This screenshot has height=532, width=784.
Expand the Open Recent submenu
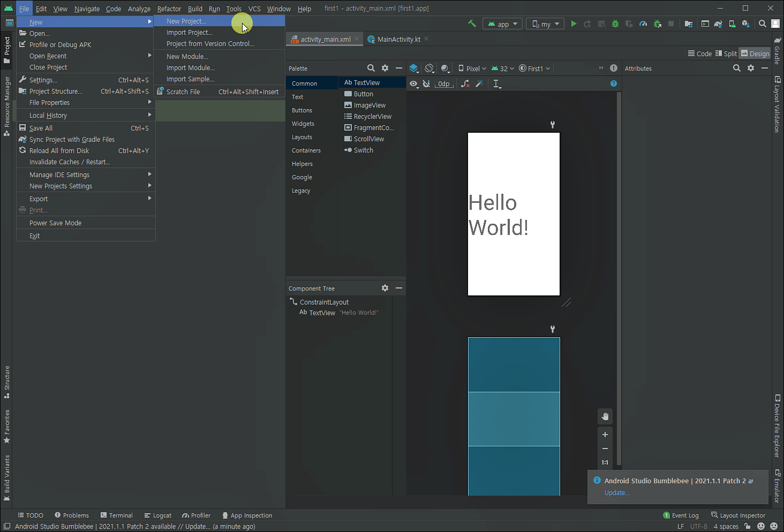(x=86, y=56)
